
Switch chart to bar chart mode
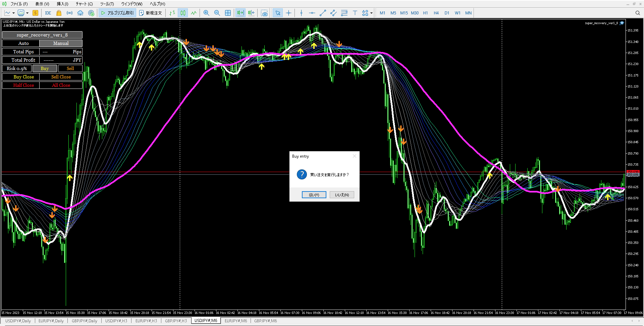tap(172, 13)
